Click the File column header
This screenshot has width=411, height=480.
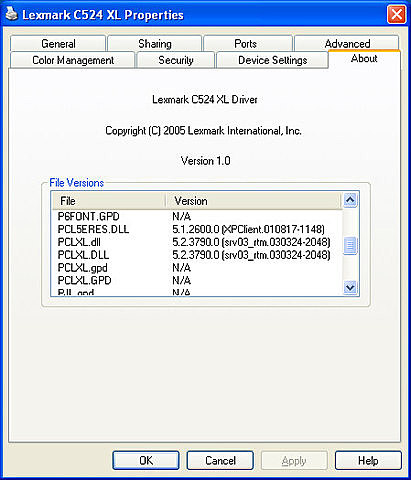[109, 201]
